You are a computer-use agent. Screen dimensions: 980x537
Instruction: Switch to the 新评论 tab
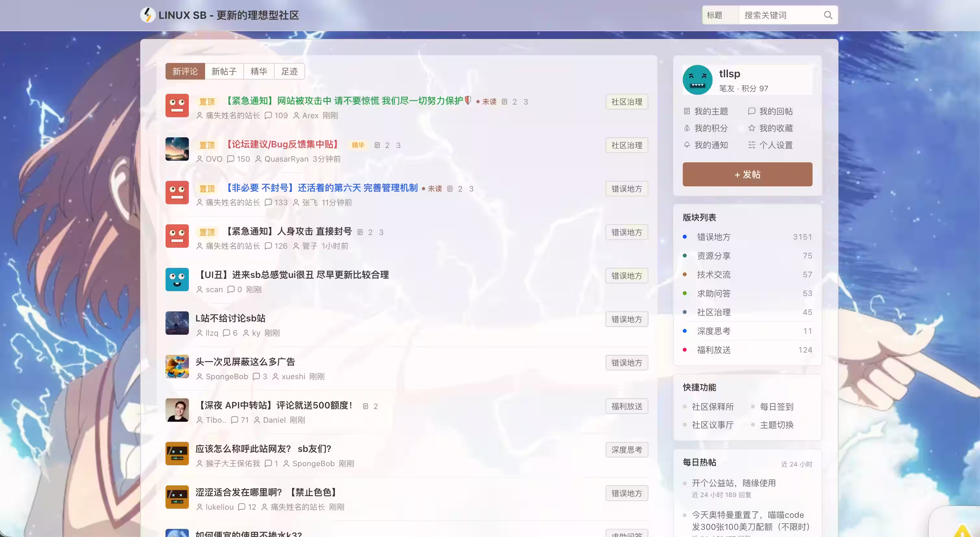185,71
